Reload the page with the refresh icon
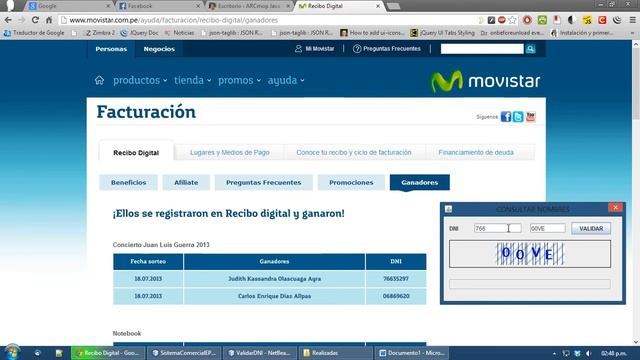640x360 pixels. tap(35, 20)
